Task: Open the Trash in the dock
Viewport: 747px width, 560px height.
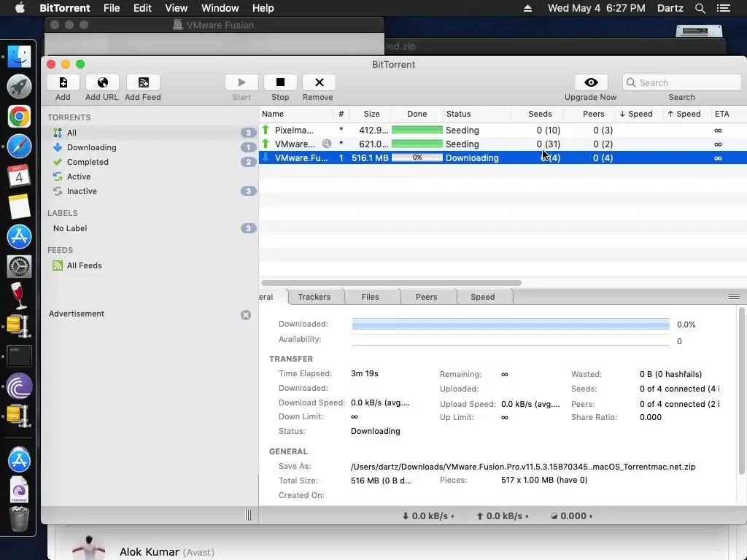Action: coord(19,519)
